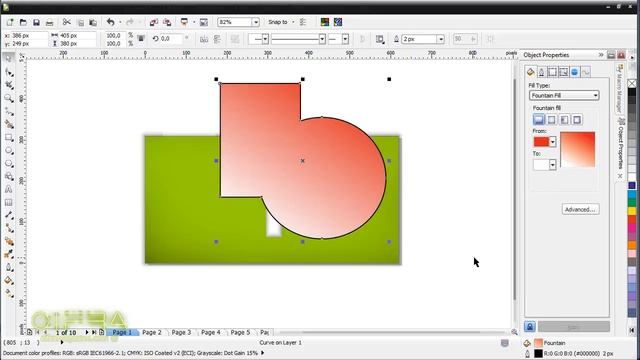
Task: Choose Square fountain fill type
Action: point(577,120)
